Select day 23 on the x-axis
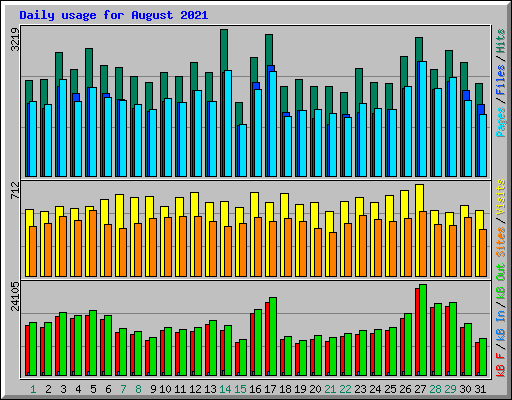512x400 pixels. point(360,389)
